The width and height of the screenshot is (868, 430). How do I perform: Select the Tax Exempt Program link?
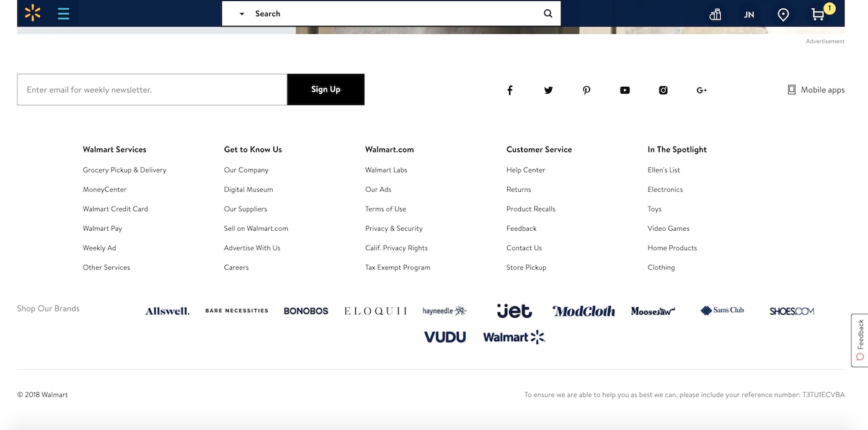pyautogui.click(x=397, y=267)
